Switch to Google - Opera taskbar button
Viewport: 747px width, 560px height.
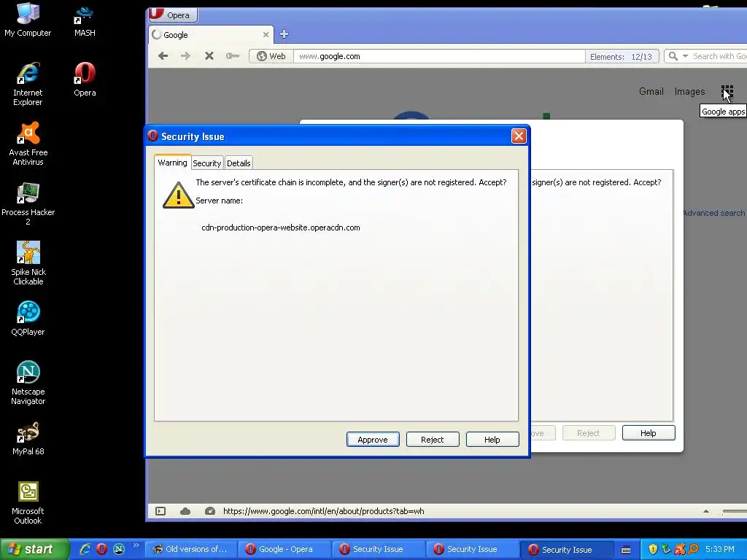285,549
